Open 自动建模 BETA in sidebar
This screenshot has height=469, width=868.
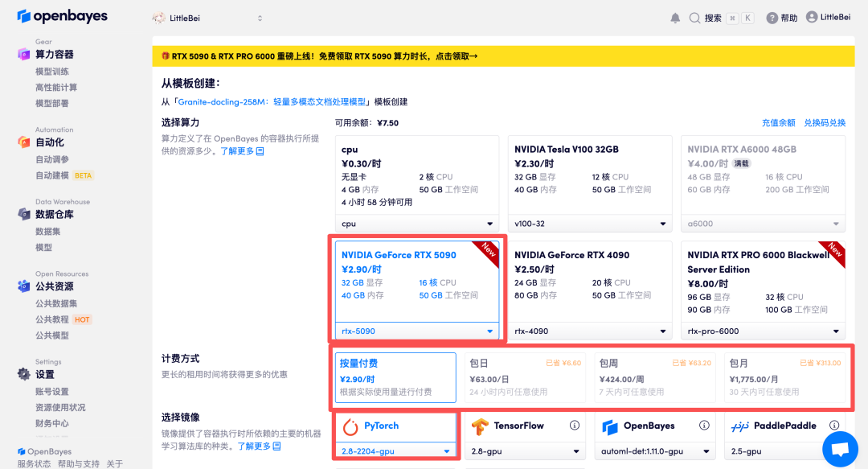click(x=64, y=175)
